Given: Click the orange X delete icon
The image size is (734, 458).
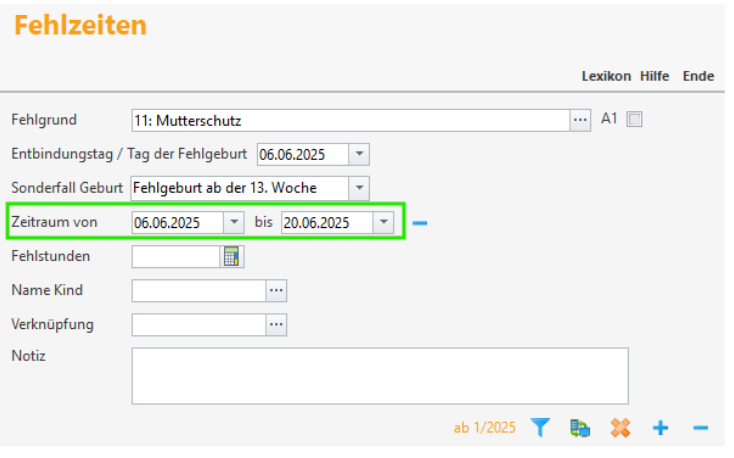Looking at the screenshot, I should (620, 428).
